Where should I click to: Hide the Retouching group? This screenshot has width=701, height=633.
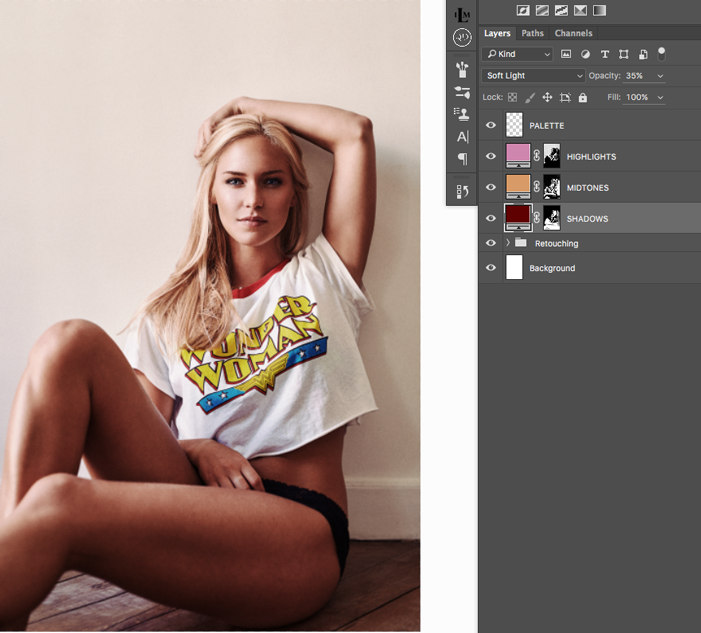(x=490, y=243)
